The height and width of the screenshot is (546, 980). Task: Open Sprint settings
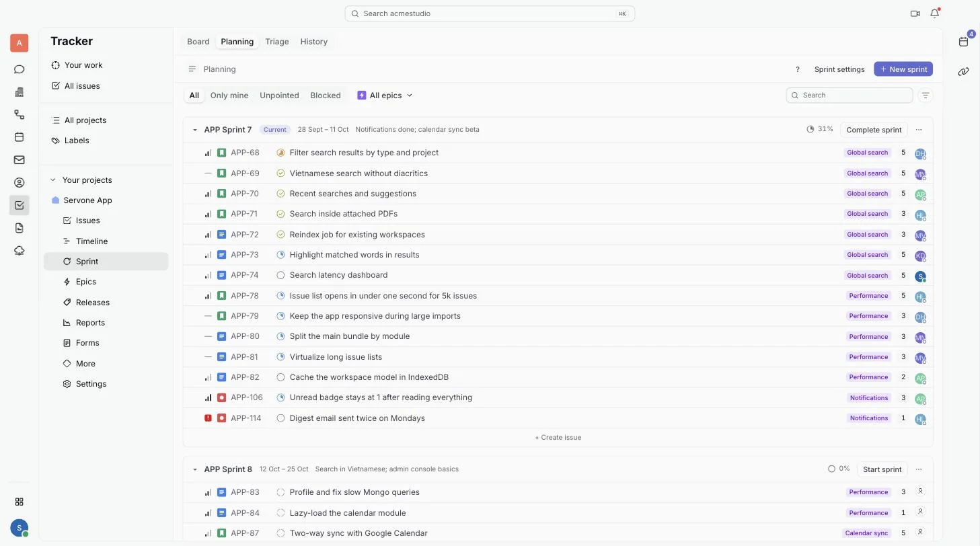pyautogui.click(x=839, y=69)
